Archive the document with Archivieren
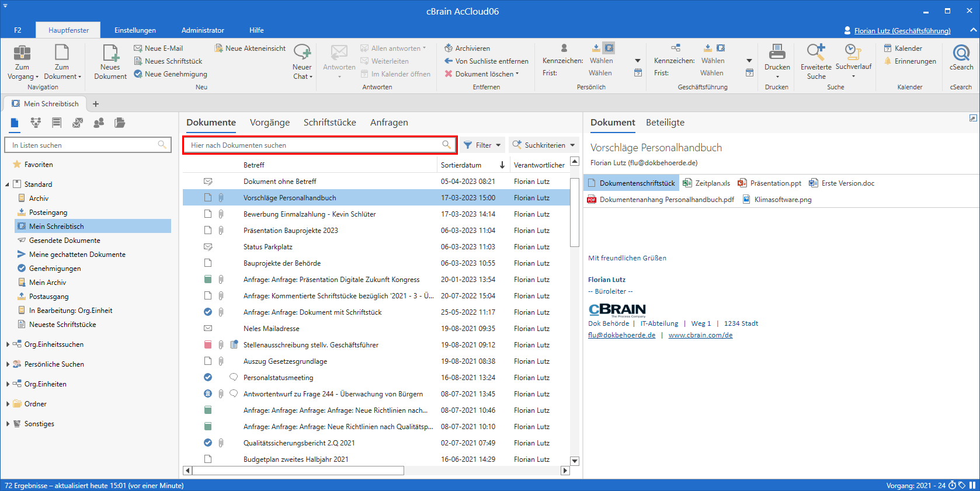The width and height of the screenshot is (980, 491). (467, 48)
